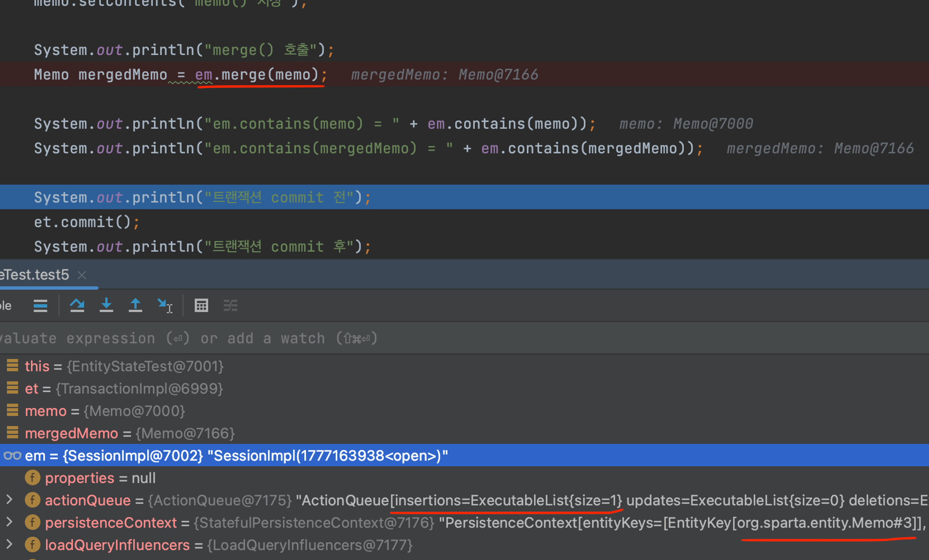Click the Step Over debugger icon
The width and height of the screenshot is (929, 560).
click(77, 306)
